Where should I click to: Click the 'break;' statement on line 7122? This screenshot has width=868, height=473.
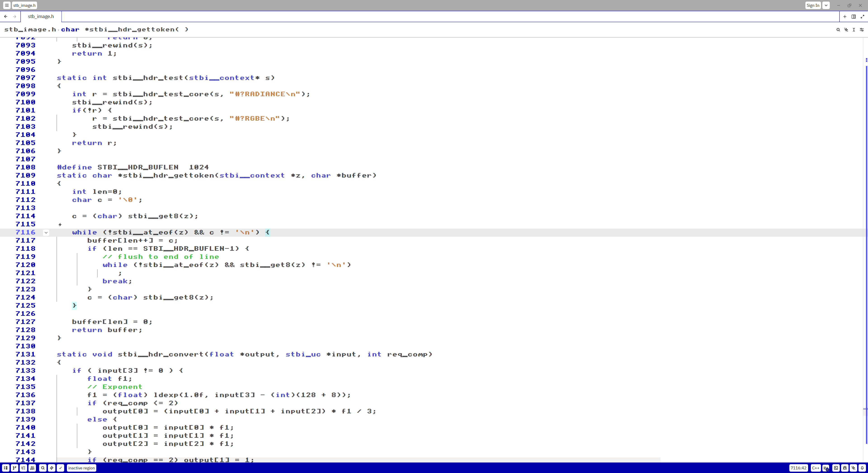(x=117, y=281)
